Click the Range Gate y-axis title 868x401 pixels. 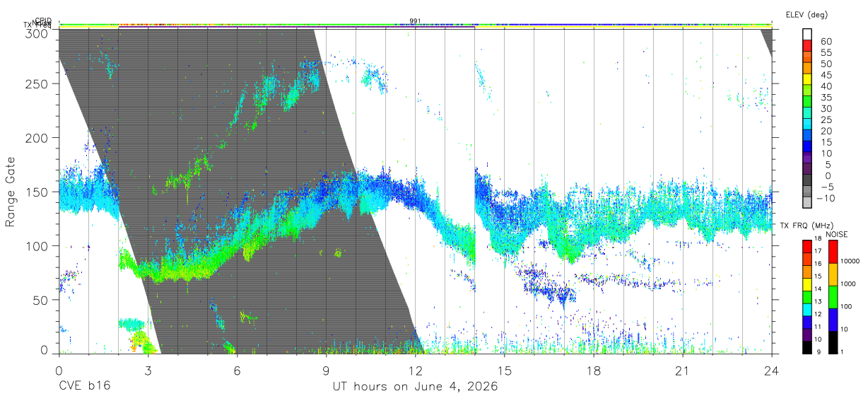11,192
